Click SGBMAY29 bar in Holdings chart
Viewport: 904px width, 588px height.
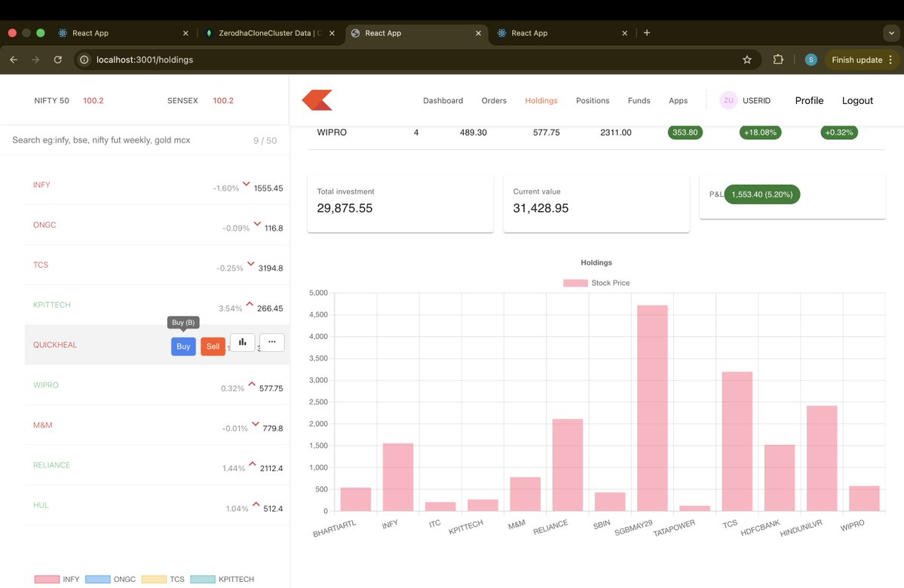(x=652, y=408)
